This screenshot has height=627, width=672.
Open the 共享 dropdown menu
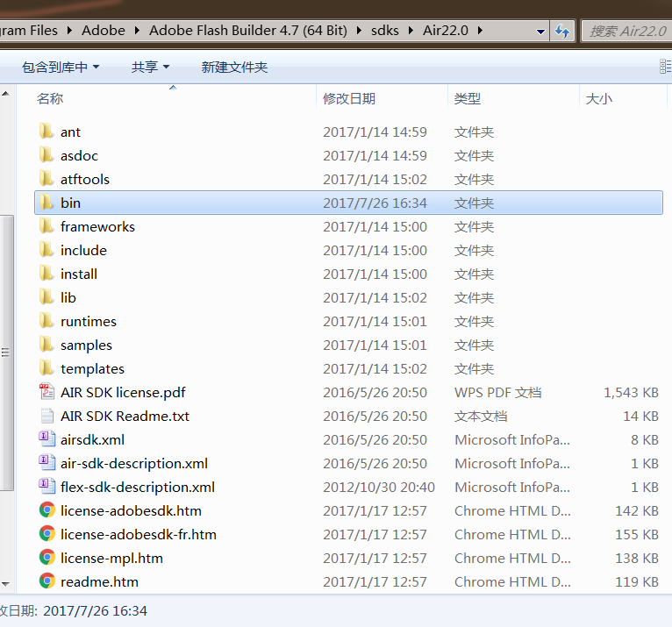[150, 67]
